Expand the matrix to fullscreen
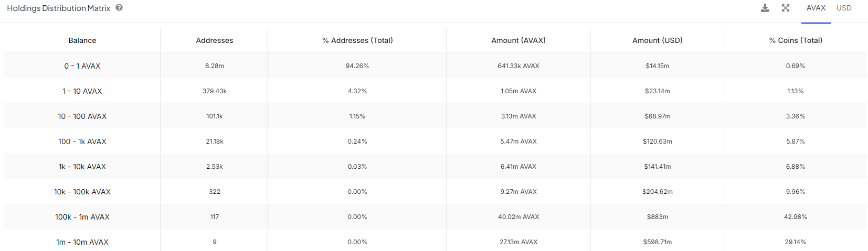 (x=786, y=8)
